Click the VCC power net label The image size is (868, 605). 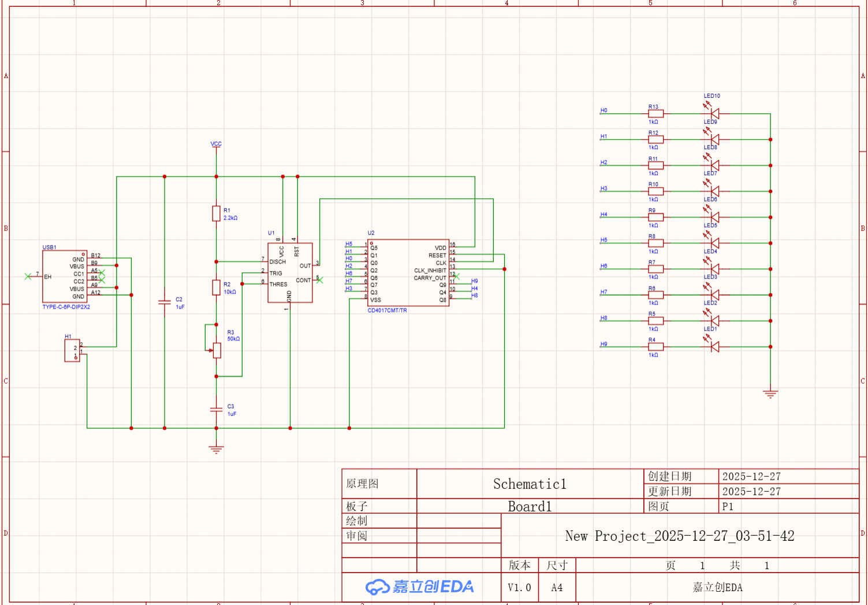point(216,143)
